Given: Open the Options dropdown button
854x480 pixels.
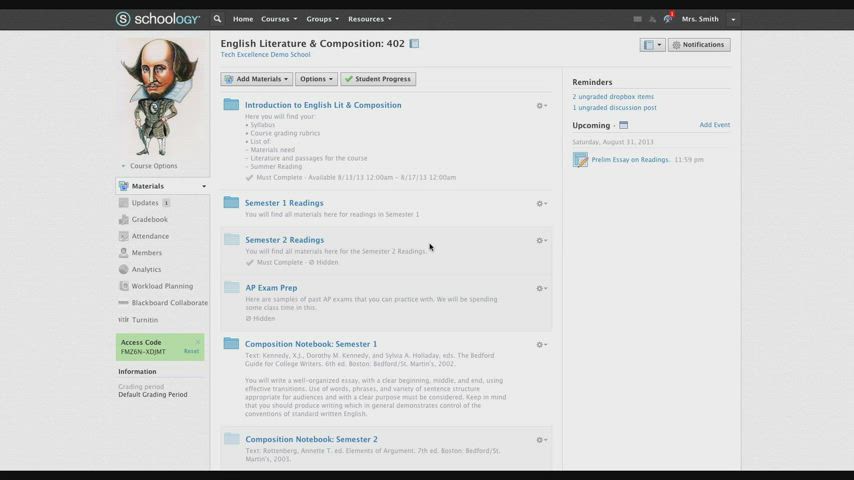Looking at the screenshot, I should (315, 79).
